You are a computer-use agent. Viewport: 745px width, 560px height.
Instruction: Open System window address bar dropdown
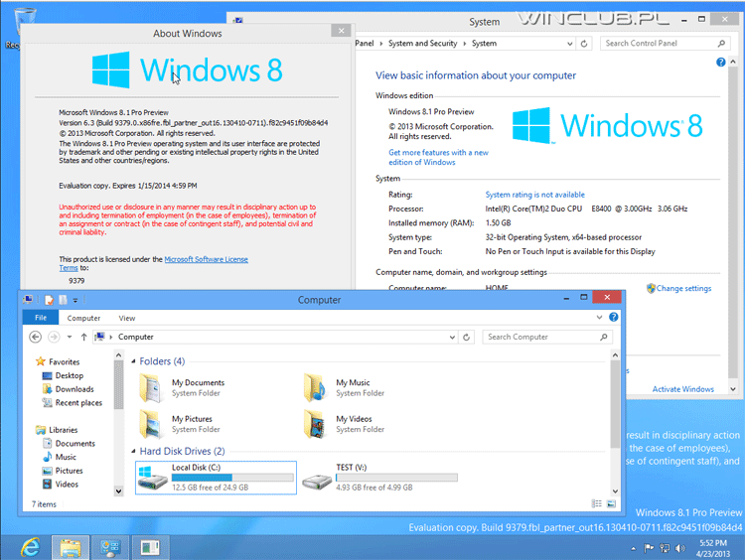click(x=570, y=44)
